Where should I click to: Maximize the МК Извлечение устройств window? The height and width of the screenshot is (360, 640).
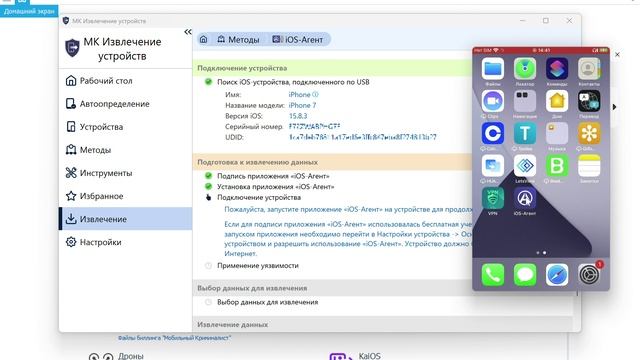[x=546, y=20]
